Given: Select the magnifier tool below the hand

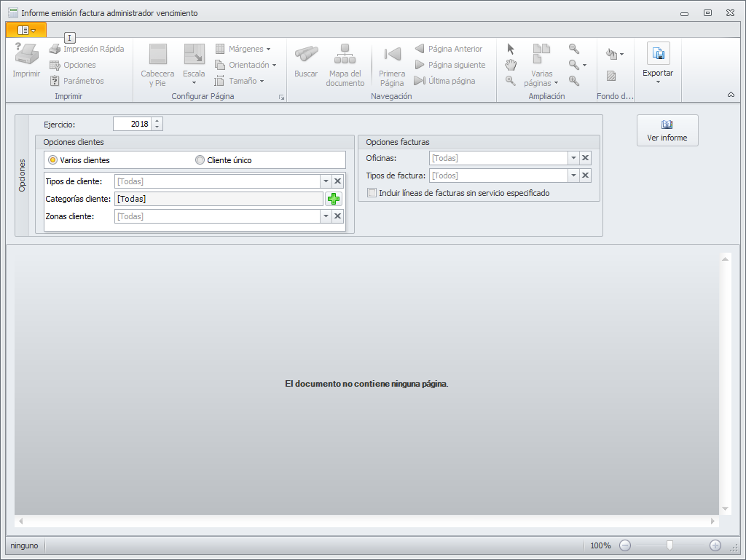Looking at the screenshot, I should 511,81.
